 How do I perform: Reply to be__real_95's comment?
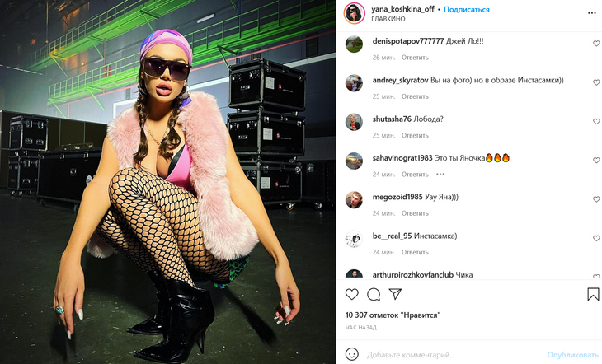(415, 252)
